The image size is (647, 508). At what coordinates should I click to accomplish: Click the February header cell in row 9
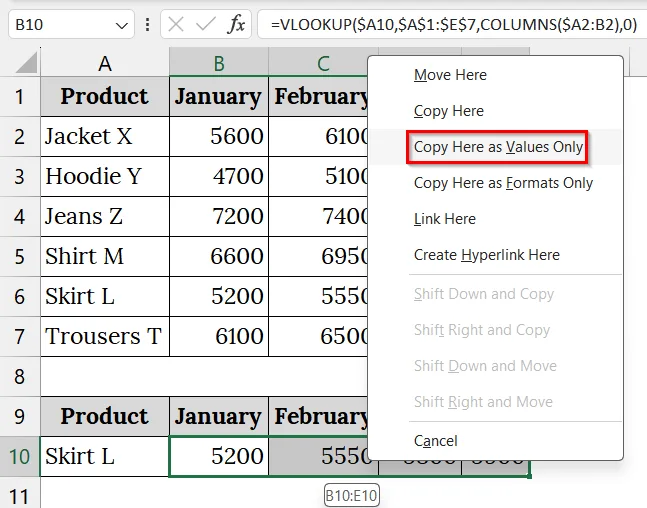click(x=318, y=416)
